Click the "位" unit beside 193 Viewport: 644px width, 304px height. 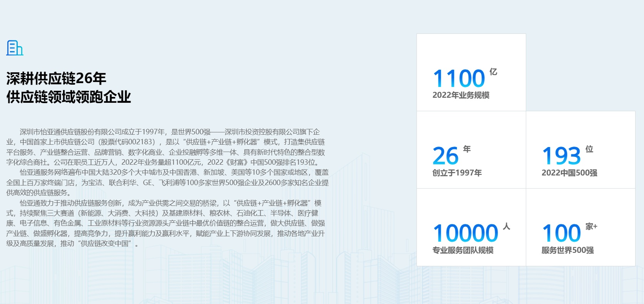click(x=589, y=149)
